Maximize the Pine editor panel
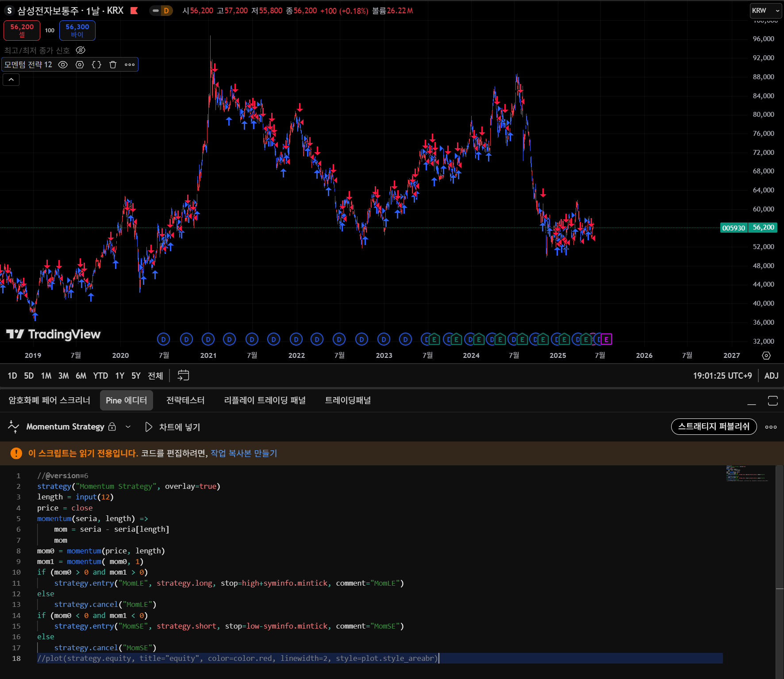The height and width of the screenshot is (679, 784). [773, 400]
